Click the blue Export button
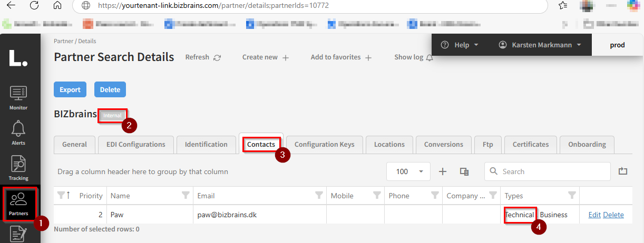The height and width of the screenshot is (243, 644). tap(70, 89)
